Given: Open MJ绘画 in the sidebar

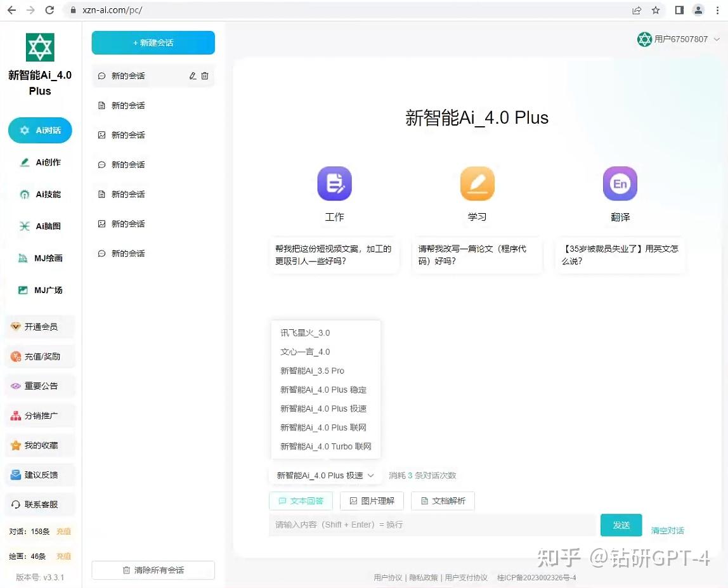Looking at the screenshot, I should [x=40, y=258].
